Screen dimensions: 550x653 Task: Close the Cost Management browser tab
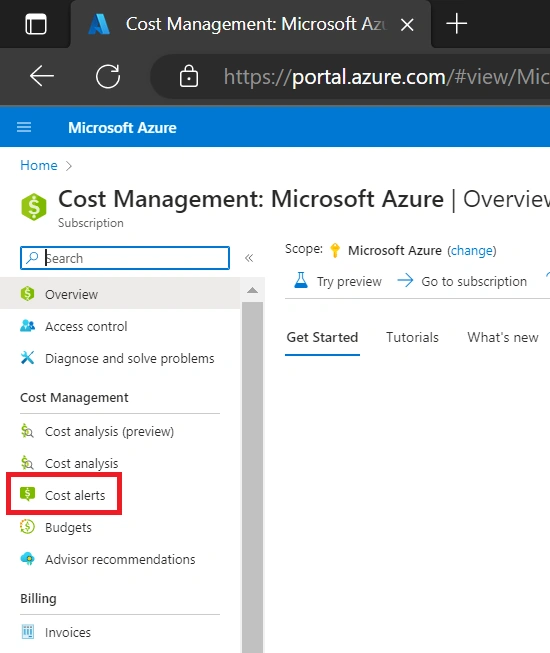click(407, 25)
